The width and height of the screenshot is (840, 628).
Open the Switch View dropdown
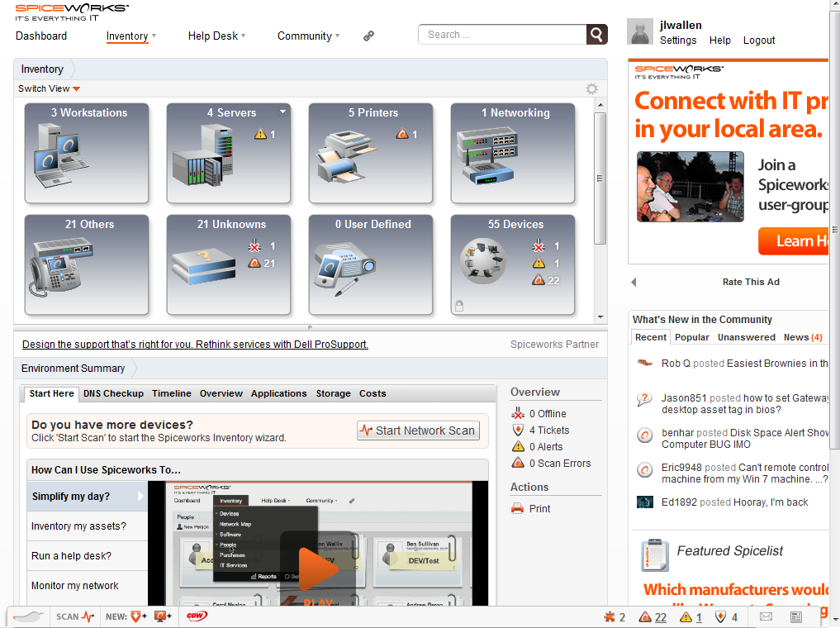(50, 88)
